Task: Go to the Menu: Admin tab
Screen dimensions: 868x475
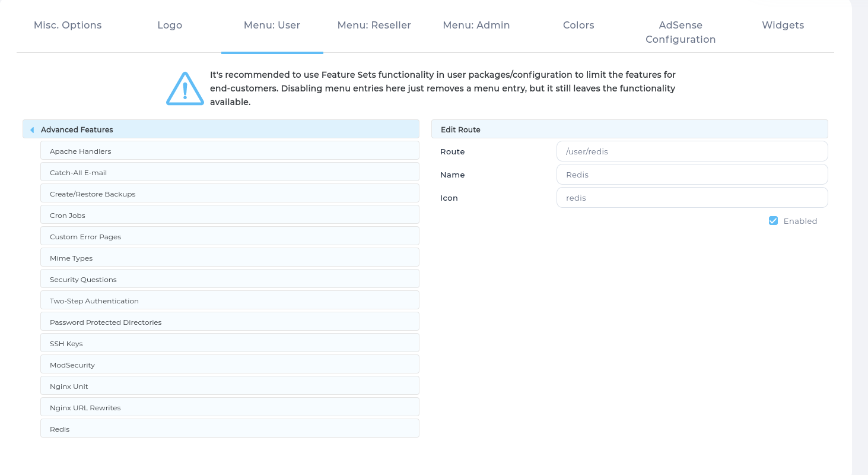Action: tap(476, 26)
